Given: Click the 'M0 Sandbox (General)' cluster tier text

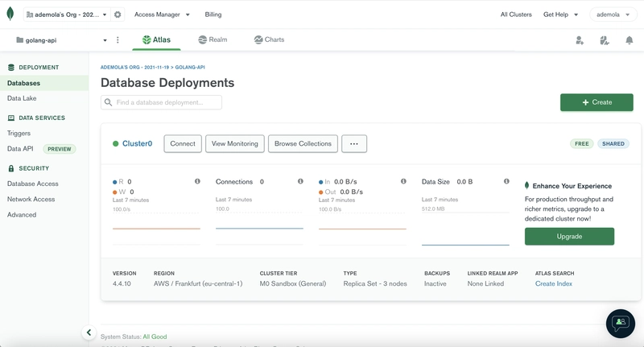Looking at the screenshot, I should tap(293, 283).
